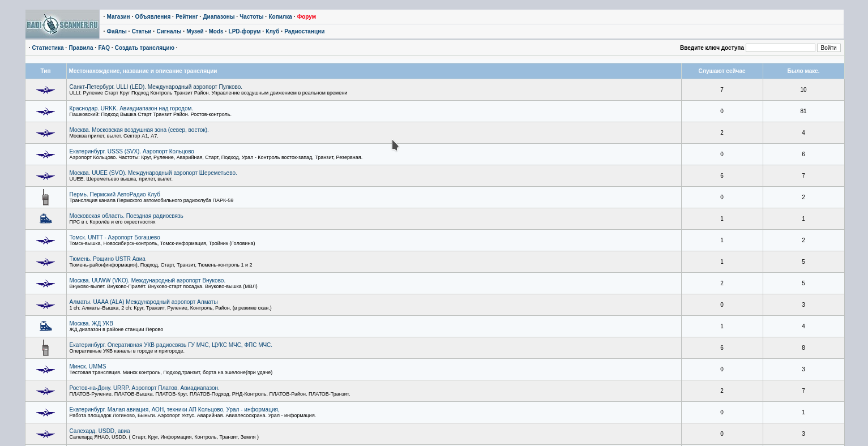Viewport: 868px width, 446px height.
Task: Open Москва ЖД УКВ stream link
Action: 91,323
